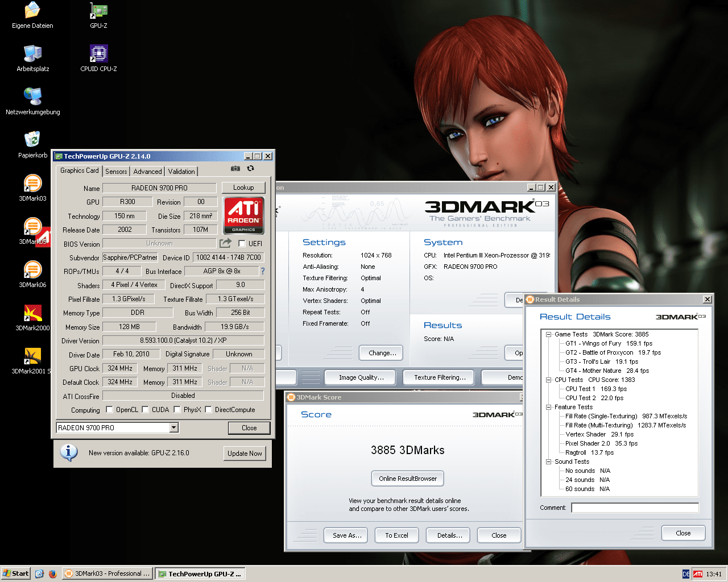Switch to the Graphics Card tab
The width and height of the screenshot is (728, 582).
tap(80, 171)
